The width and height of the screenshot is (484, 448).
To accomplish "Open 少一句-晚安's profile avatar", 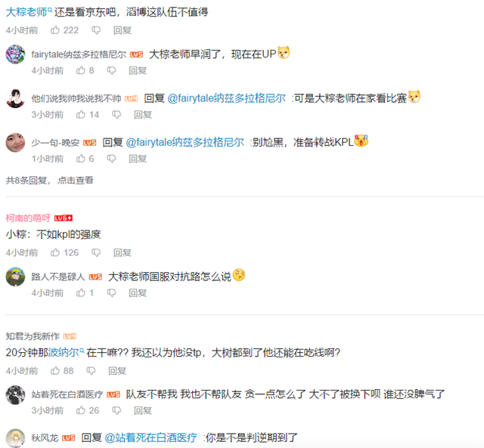I will (15, 143).
